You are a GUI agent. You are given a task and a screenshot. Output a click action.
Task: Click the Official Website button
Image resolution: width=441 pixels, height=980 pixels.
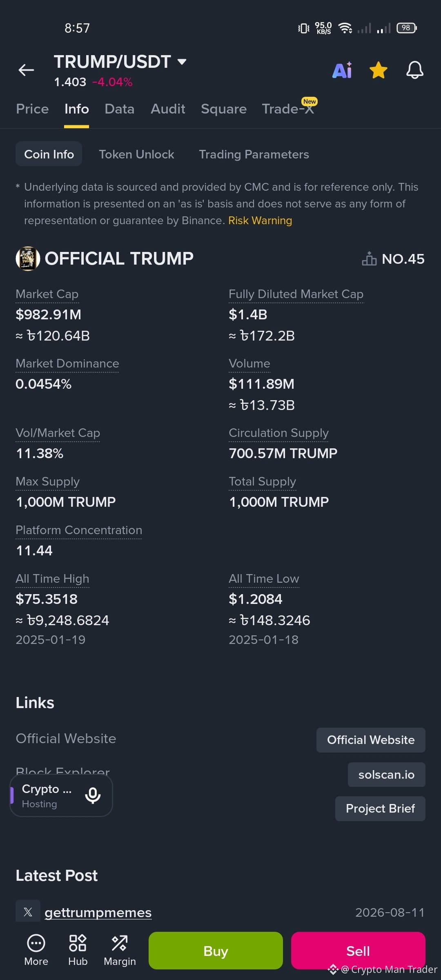pos(371,740)
